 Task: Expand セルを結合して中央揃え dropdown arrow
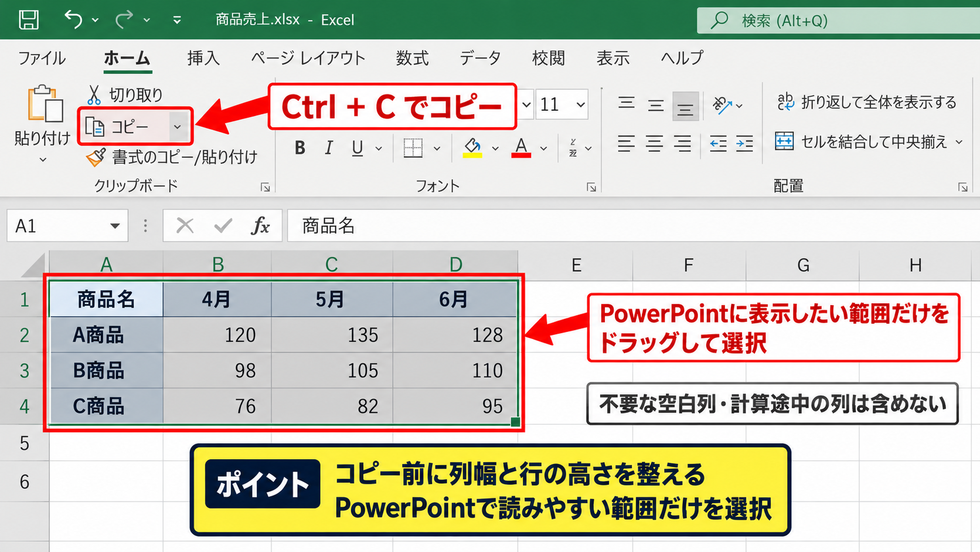click(959, 142)
